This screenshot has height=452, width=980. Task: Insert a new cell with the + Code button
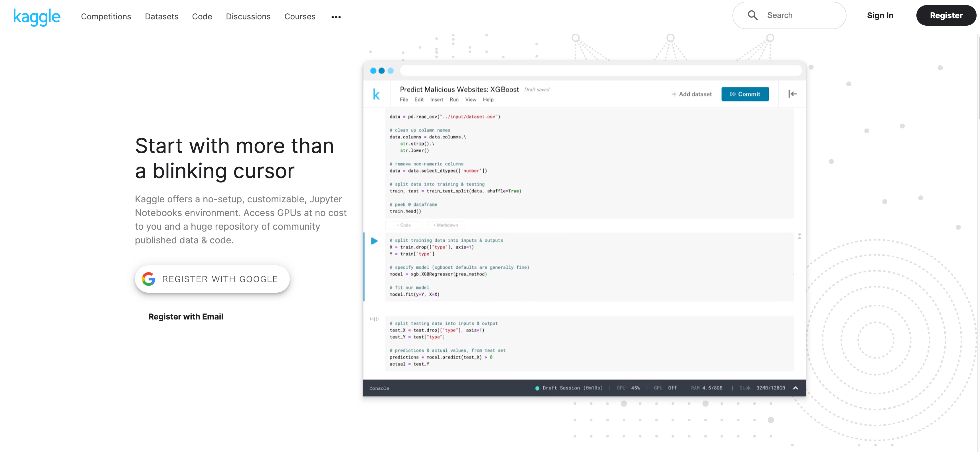pos(404,225)
